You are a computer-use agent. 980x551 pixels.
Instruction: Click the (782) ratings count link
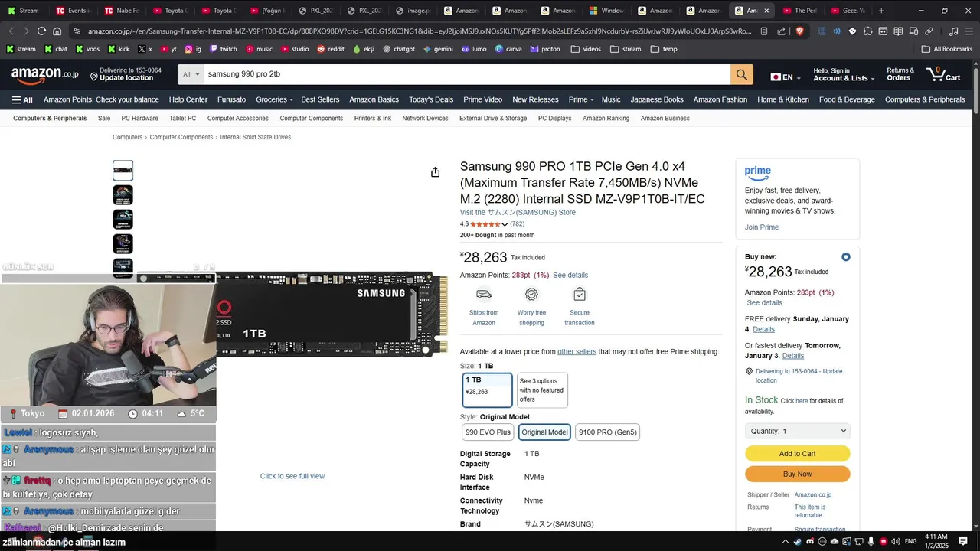pos(518,224)
